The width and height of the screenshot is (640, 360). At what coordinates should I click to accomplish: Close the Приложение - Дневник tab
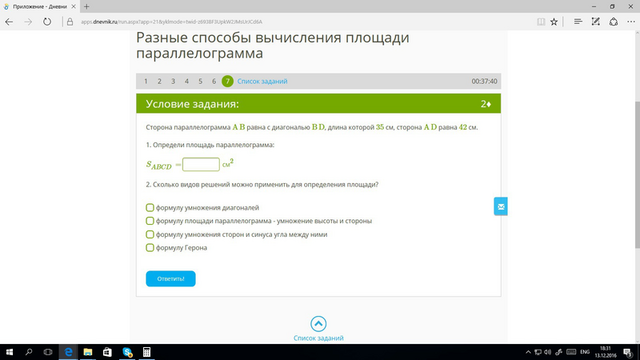pos(73,7)
